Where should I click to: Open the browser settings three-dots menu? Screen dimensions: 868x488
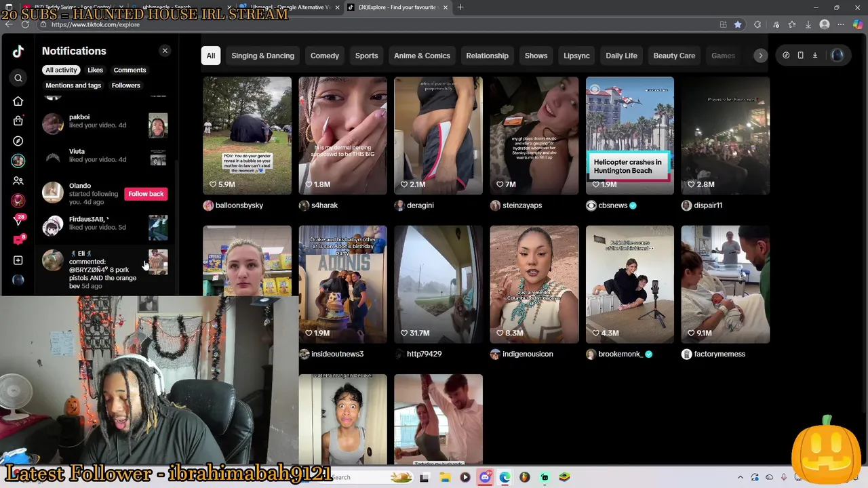pyautogui.click(x=842, y=24)
